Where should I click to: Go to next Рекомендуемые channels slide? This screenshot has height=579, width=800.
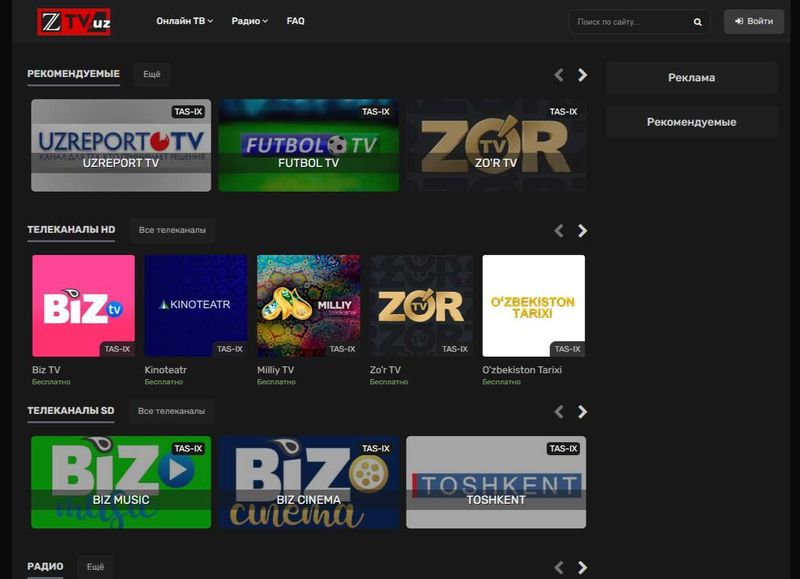point(582,75)
